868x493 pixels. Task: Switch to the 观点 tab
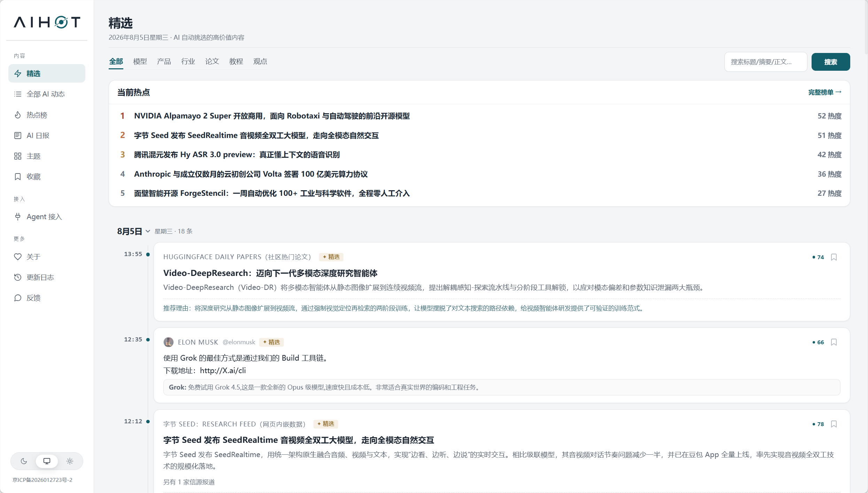point(260,62)
